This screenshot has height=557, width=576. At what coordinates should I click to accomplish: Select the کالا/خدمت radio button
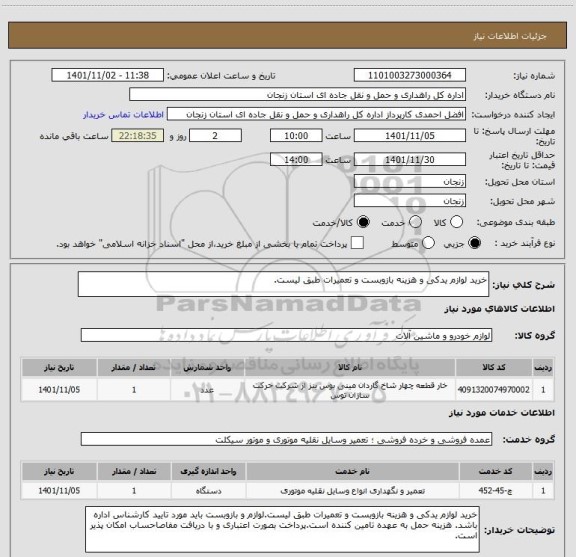pyautogui.click(x=363, y=222)
